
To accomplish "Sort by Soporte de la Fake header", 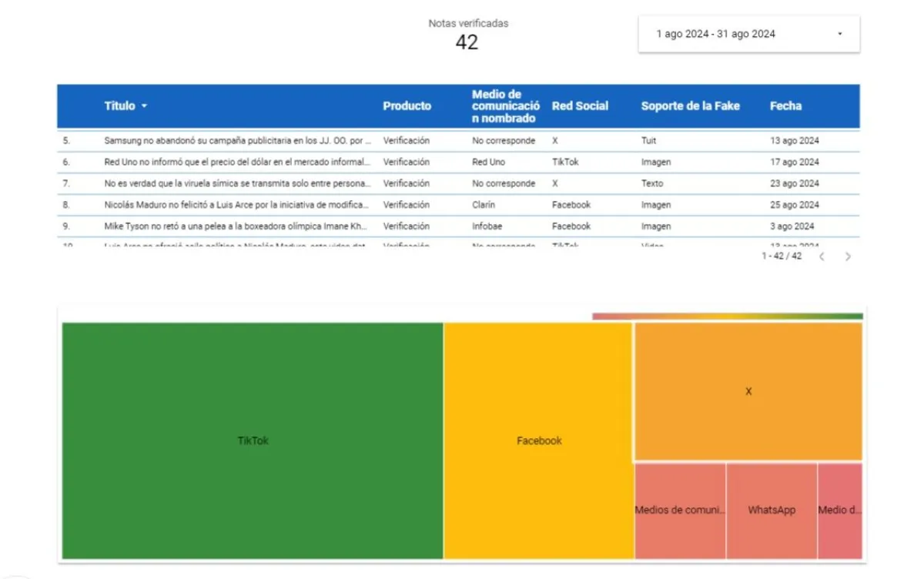I will coord(690,106).
